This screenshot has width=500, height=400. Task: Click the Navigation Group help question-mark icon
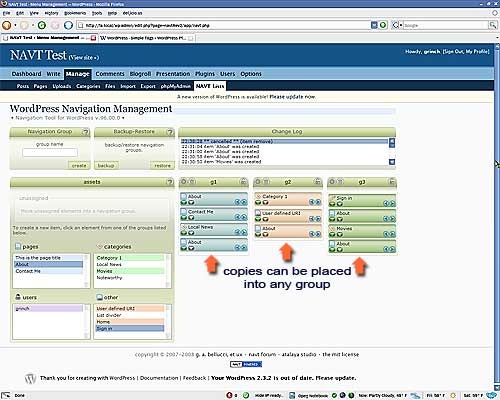click(x=86, y=132)
